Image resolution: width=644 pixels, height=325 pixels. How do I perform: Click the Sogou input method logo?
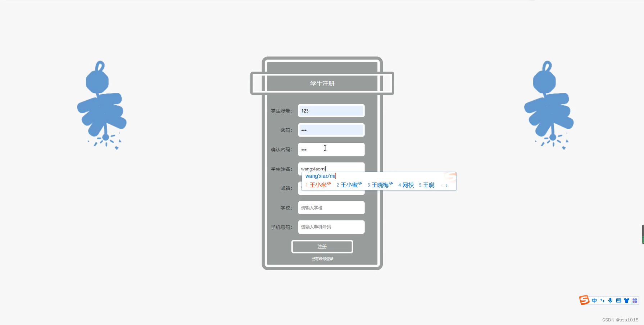[x=584, y=300]
